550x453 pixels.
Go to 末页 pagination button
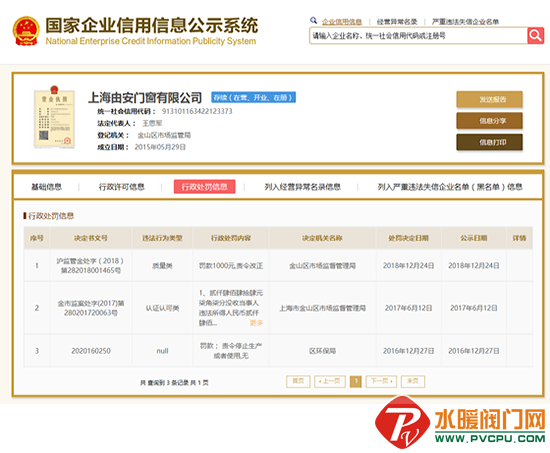pyautogui.click(x=413, y=381)
